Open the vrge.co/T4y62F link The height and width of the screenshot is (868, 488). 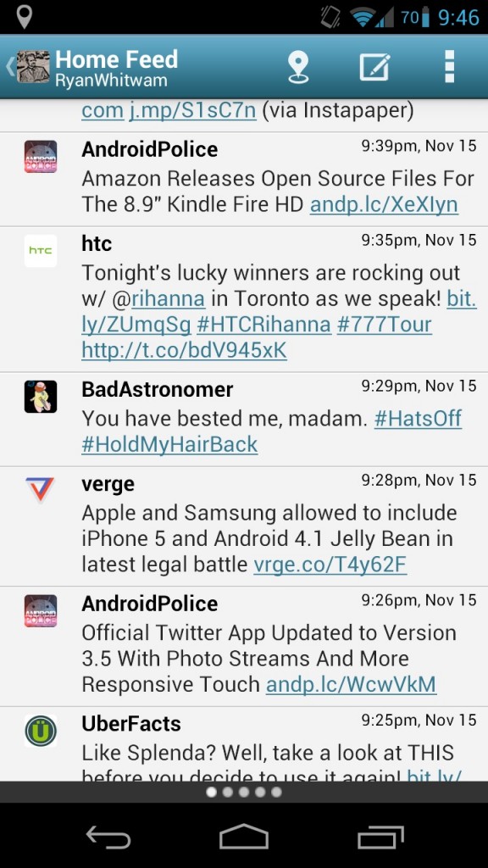(330, 565)
